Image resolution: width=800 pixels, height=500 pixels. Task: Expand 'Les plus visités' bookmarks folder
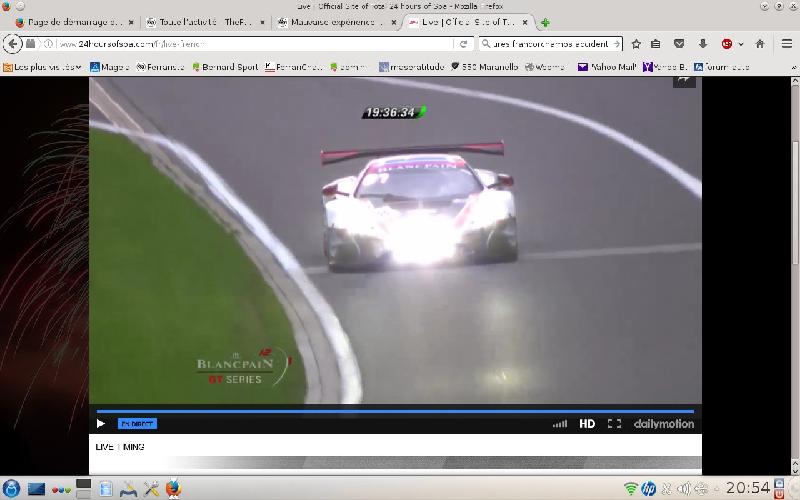(43, 67)
